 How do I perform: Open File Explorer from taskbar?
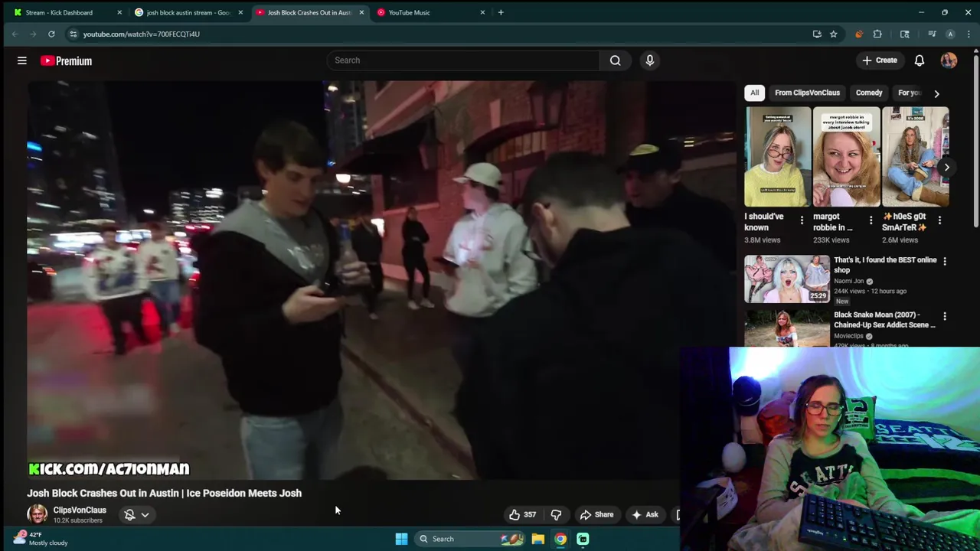(538, 539)
